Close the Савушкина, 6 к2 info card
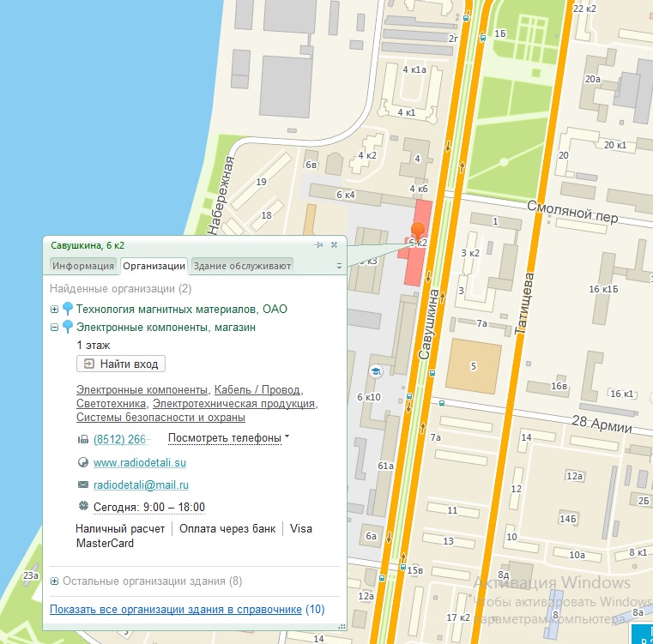 click(x=334, y=244)
